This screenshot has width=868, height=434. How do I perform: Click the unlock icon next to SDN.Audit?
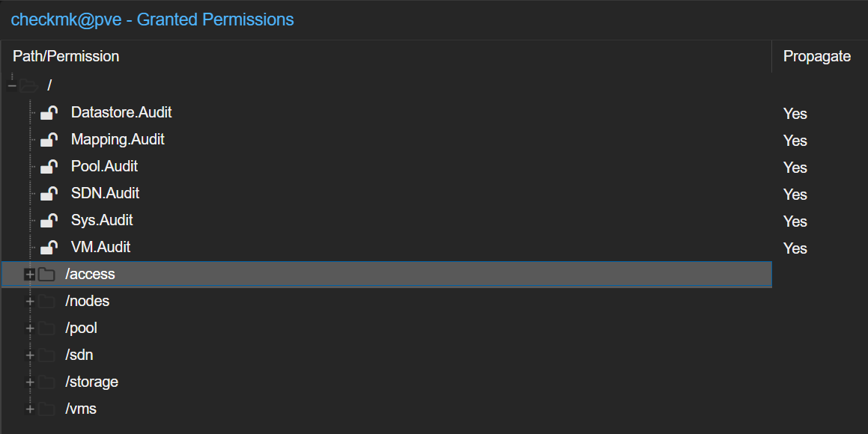pos(49,194)
